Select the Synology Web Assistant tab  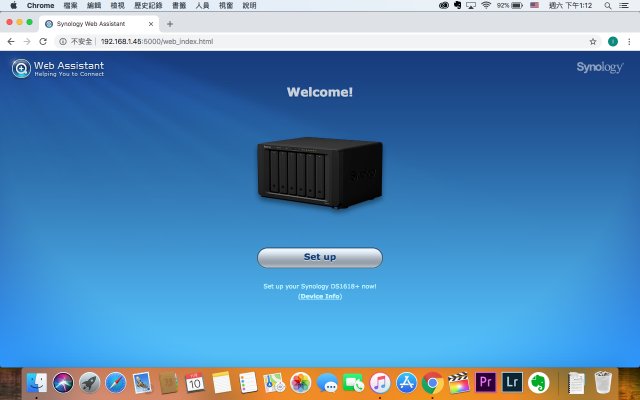coord(98,24)
